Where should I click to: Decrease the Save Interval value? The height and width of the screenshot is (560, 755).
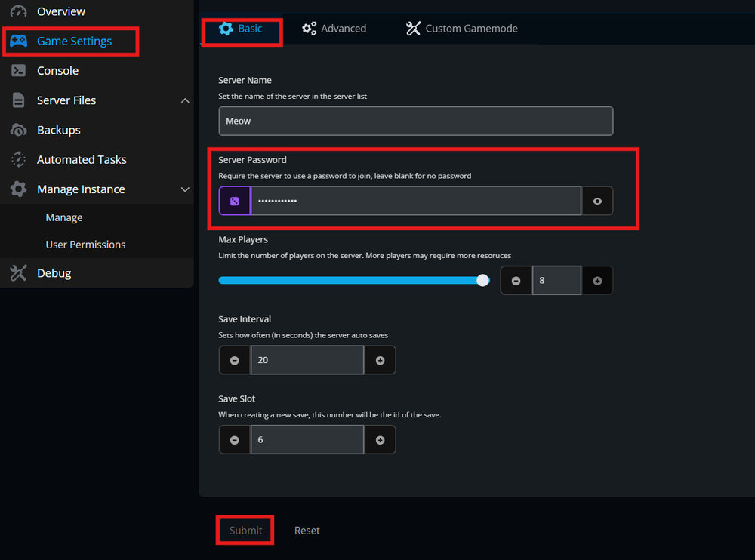[x=234, y=360]
